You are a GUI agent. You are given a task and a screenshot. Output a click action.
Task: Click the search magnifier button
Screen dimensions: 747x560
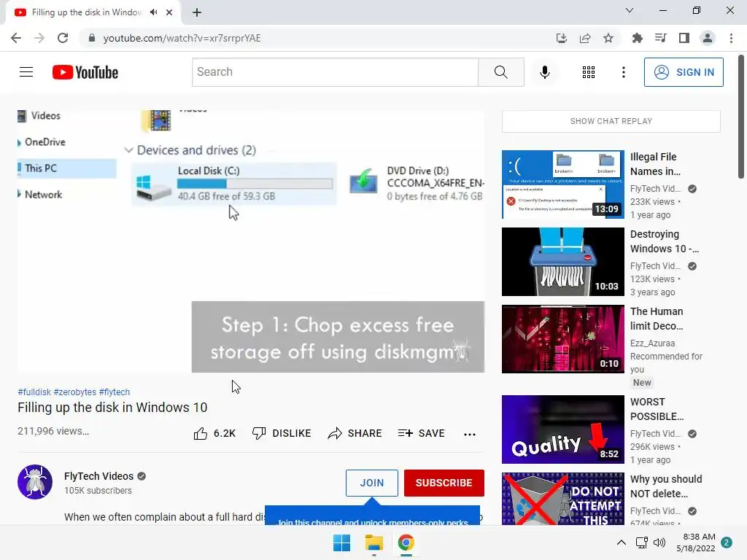pyautogui.click(x=500, y=72)
